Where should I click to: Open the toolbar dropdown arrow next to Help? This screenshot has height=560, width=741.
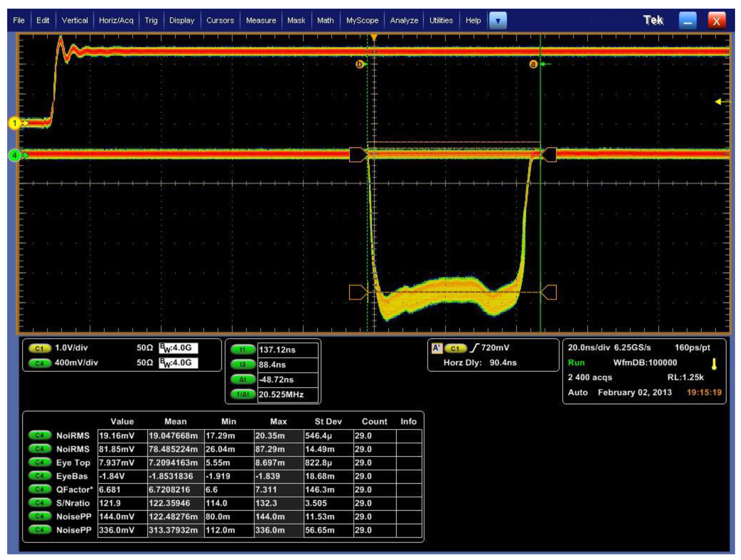pos(498,21)
